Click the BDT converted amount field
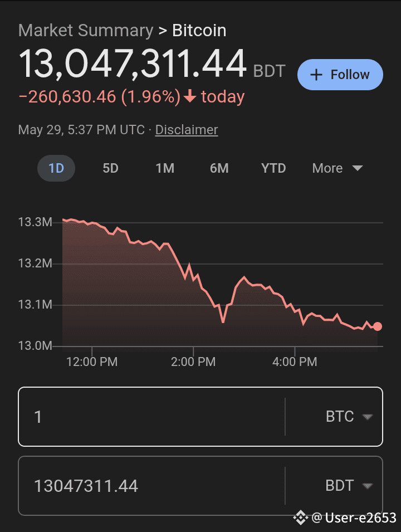Image resolution: width=401 pixels, height=532 pixels. click(151, 486)
